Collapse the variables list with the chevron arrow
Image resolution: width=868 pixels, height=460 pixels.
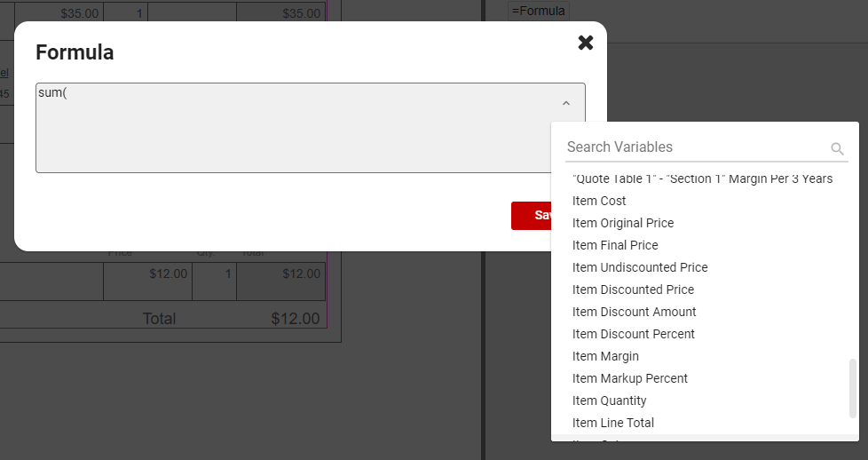(x=565, y=104)
